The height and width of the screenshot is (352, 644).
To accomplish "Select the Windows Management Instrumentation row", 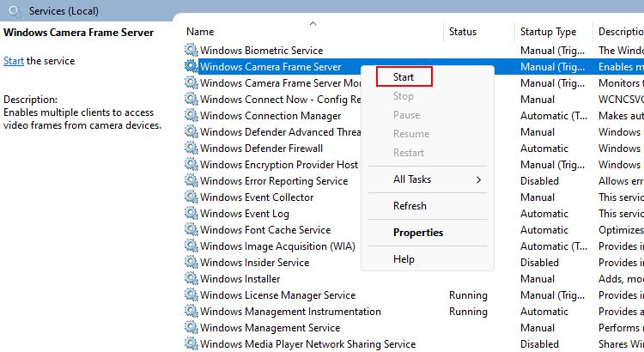I will tap(290, 312).
